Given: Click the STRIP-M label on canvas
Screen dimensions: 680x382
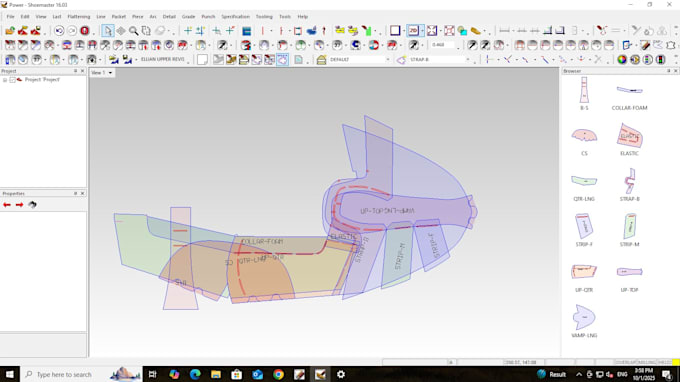Looking at the screenshot, I should coord(399,256).
